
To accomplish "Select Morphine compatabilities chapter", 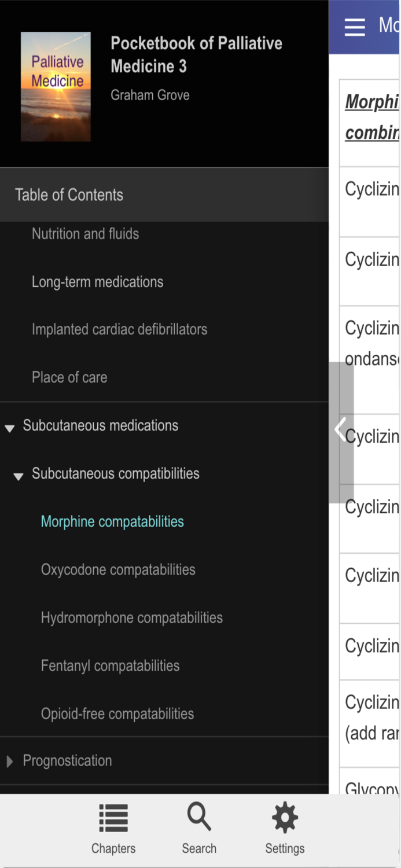I will 112,521.
